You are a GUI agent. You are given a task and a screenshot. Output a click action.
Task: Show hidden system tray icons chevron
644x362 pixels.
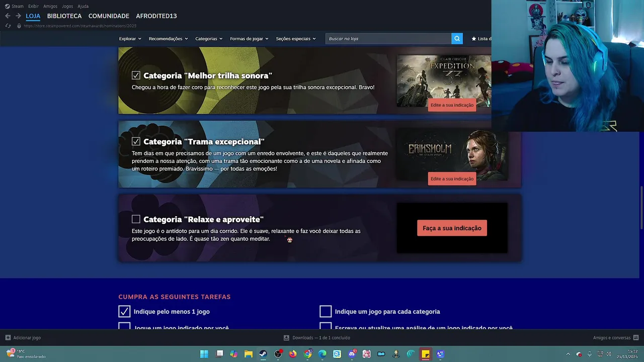click(x=568, y=354)
